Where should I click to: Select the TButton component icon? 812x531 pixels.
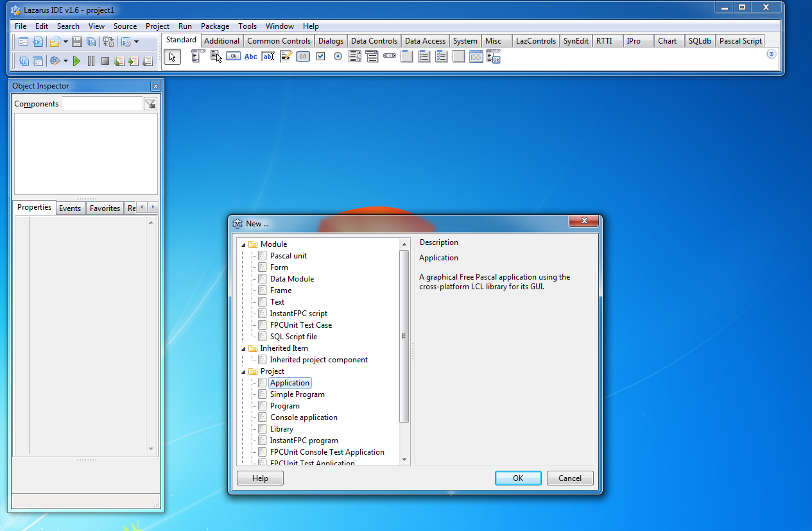coord(233,56)
